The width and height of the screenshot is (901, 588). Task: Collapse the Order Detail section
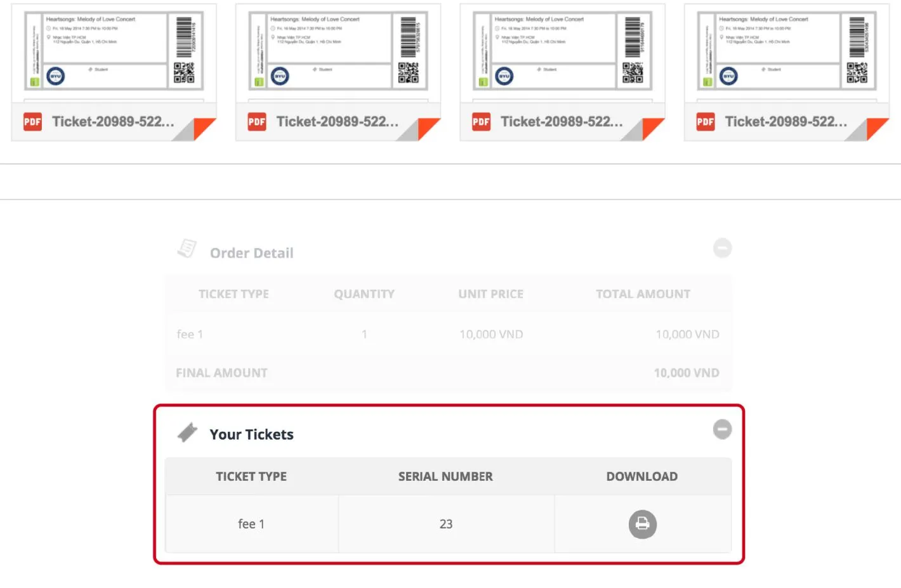(x=722, y=248)
